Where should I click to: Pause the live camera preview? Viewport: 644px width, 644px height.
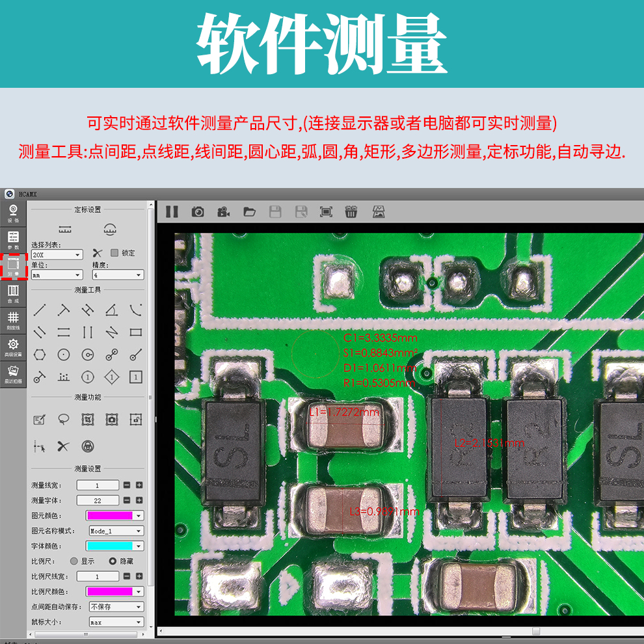click(172, 211)
